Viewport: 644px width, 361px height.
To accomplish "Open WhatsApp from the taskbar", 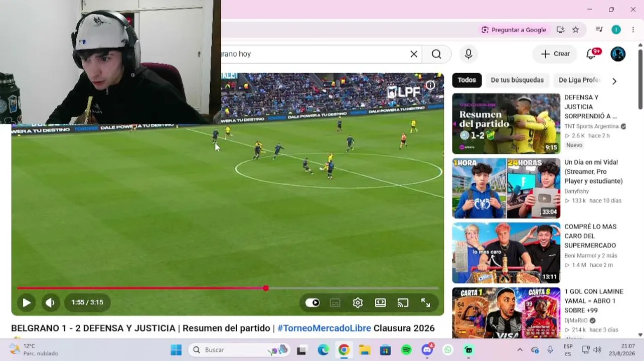I will click(448, 350).
